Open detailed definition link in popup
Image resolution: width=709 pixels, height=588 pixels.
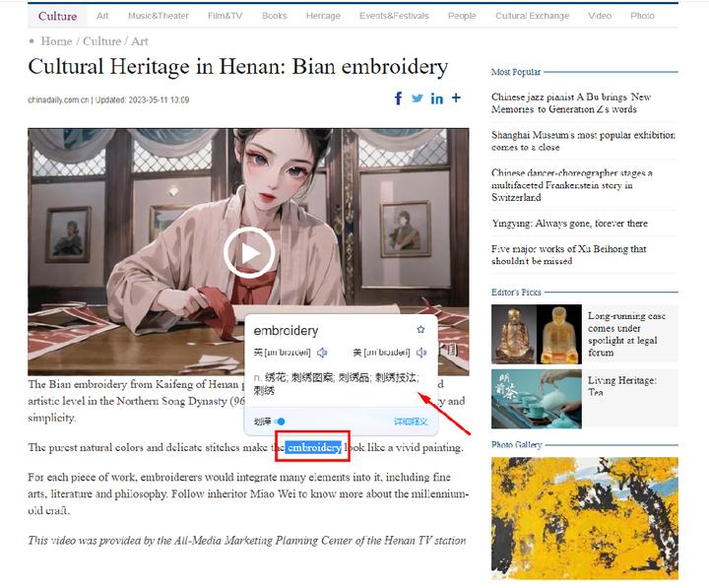pos(411,422)
